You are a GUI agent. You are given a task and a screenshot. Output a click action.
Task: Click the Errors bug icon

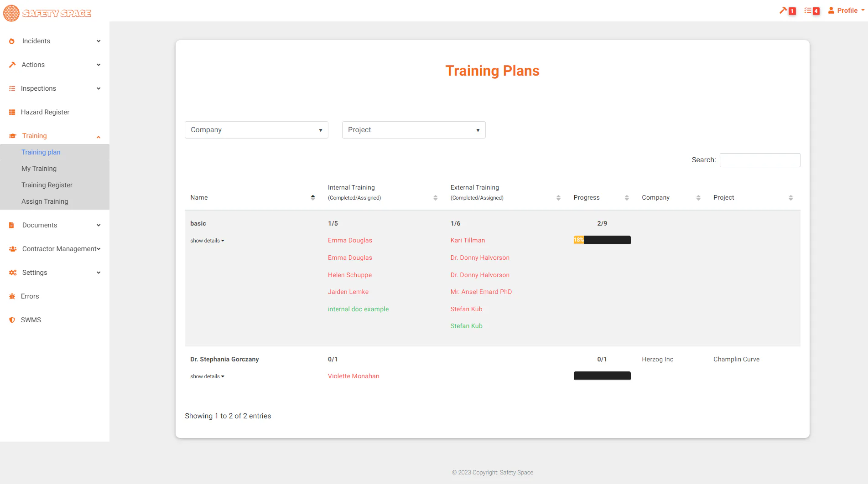tap(12, 296)
